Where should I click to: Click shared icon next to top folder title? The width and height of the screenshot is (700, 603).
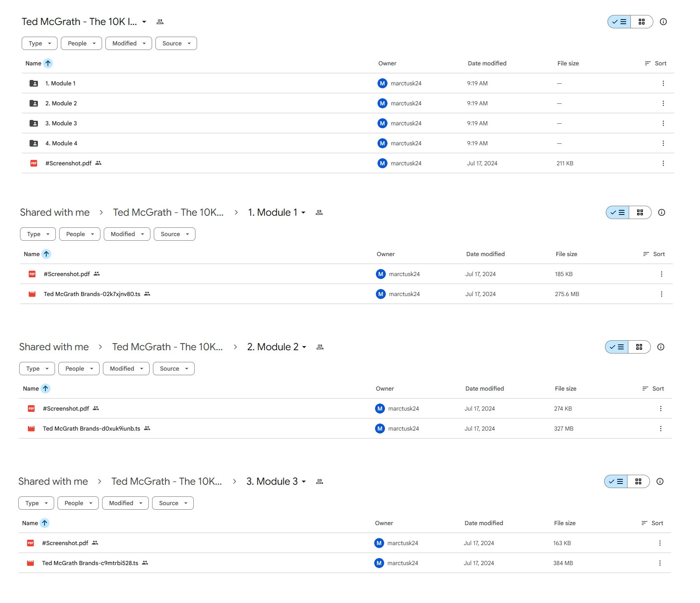(160, 22)
